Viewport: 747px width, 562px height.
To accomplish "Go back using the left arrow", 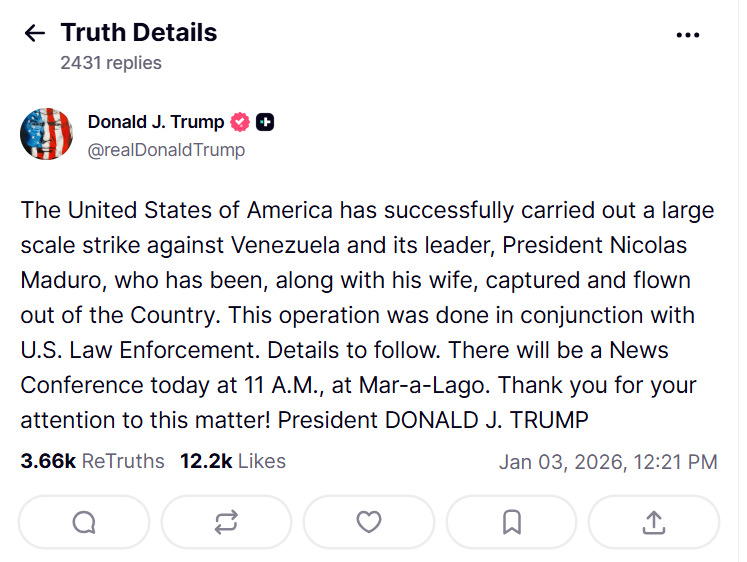I will point(34,33).
